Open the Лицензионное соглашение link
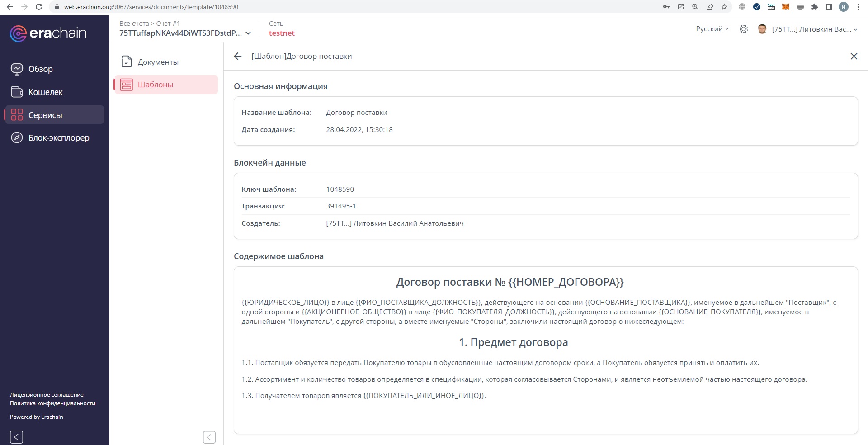 pos(47,394)
